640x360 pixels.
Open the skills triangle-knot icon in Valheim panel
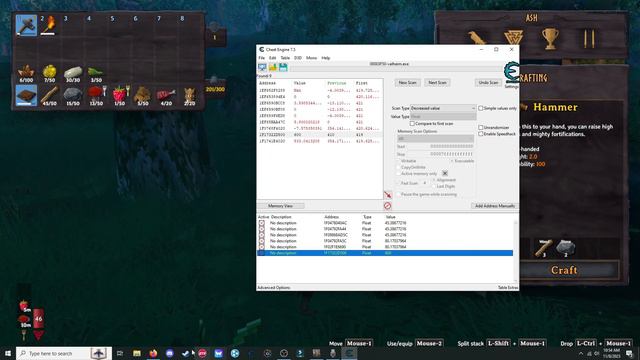513,39
